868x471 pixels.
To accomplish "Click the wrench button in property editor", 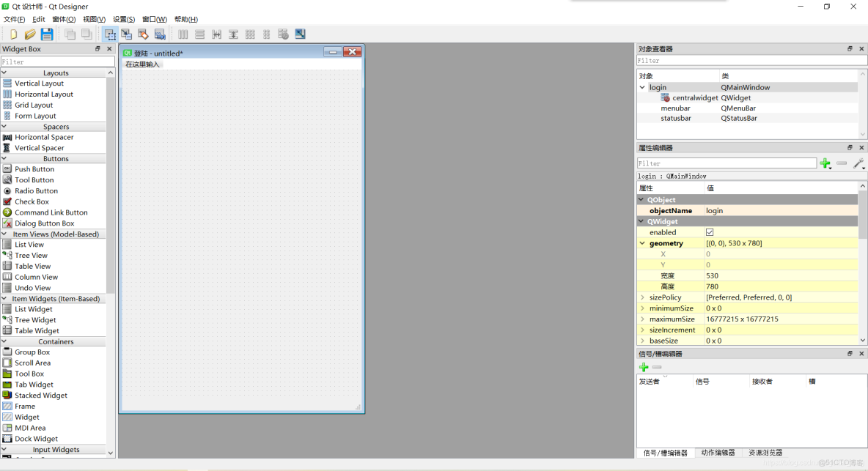I will (x=858, y=163).
